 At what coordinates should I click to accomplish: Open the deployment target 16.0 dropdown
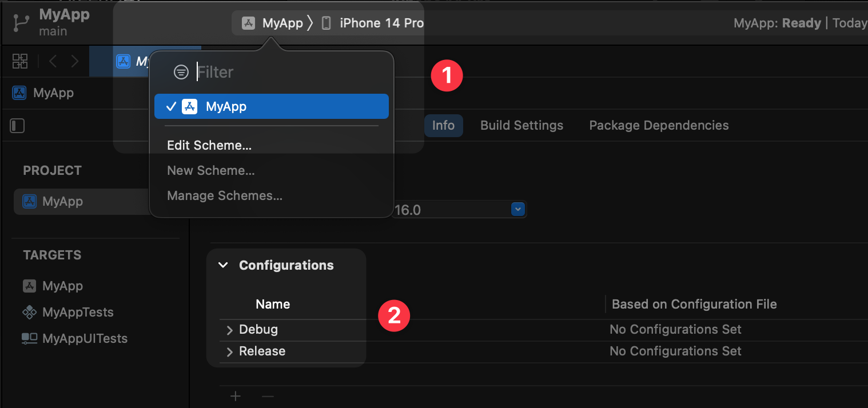[x=517, y=210]
